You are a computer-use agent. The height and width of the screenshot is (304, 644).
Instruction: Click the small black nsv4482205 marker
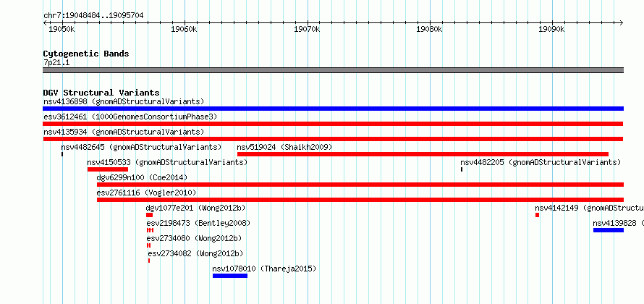point(462,169)
